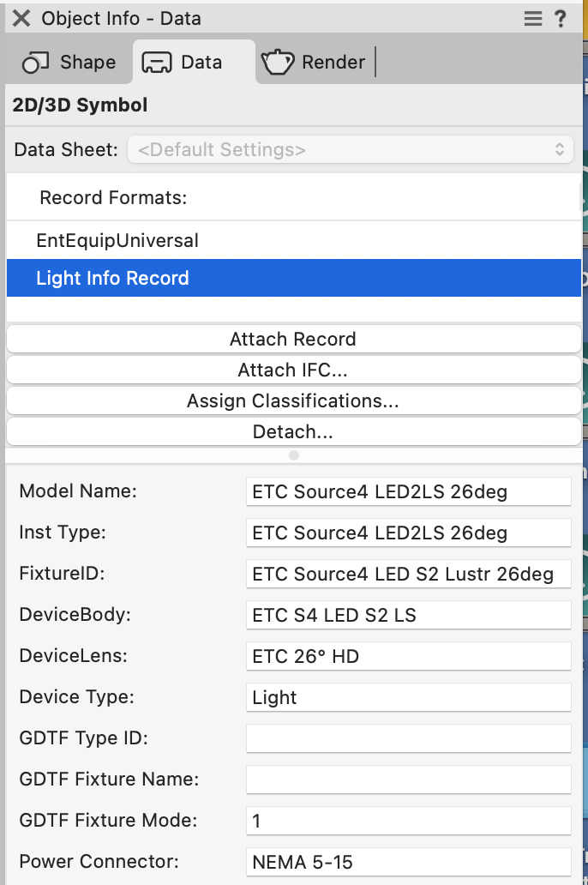Click into the DeviceLens field
Image resolution: width=588 pixels, height=885 pixels.
click(x=407, y=657)
